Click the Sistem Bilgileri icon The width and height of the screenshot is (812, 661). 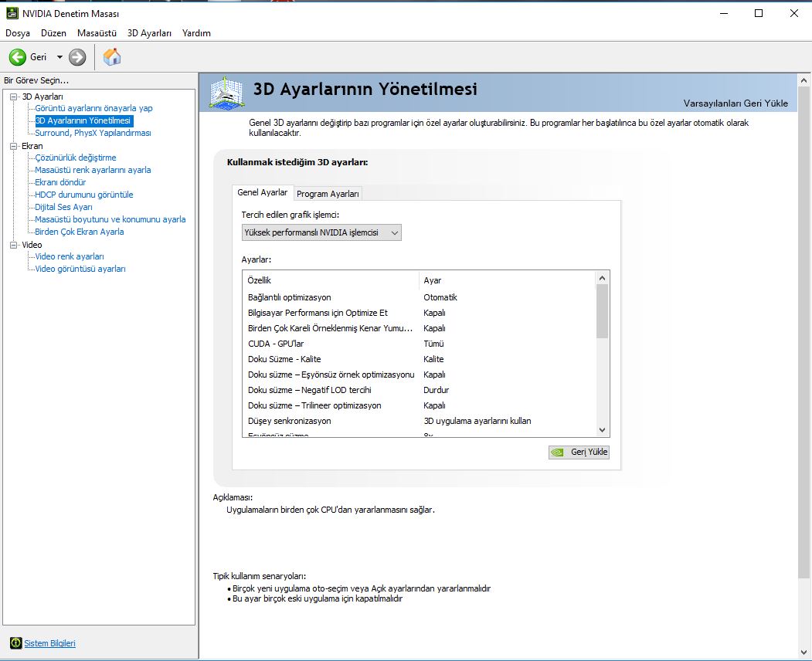tap(16, 643)
